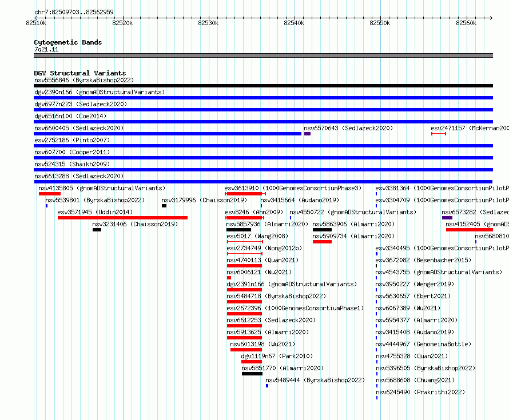Click the 82520k ruler position label

point(122,23)
